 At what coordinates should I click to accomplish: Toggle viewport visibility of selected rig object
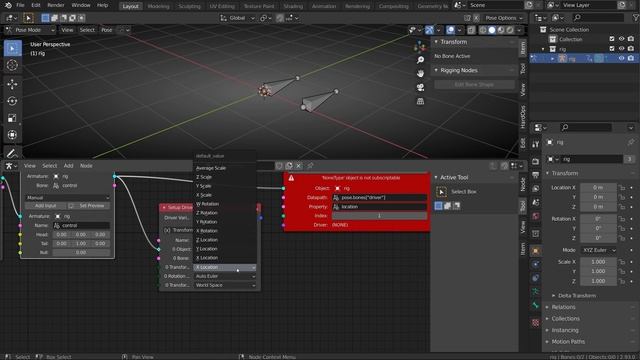click(621, 58)
